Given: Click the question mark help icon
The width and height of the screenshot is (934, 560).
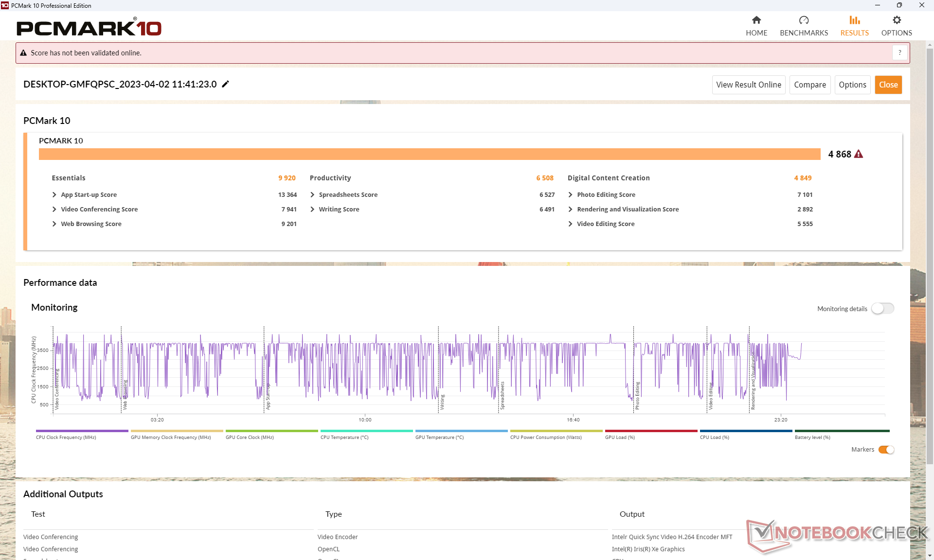Looking at the screenshot, I should click(x=899, y=52).
